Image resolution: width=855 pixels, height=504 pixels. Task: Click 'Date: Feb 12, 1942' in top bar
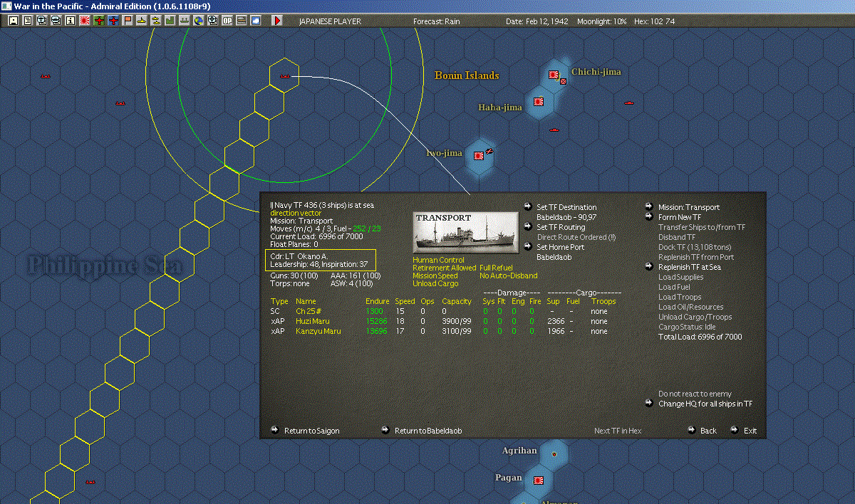tap(537, 21)
